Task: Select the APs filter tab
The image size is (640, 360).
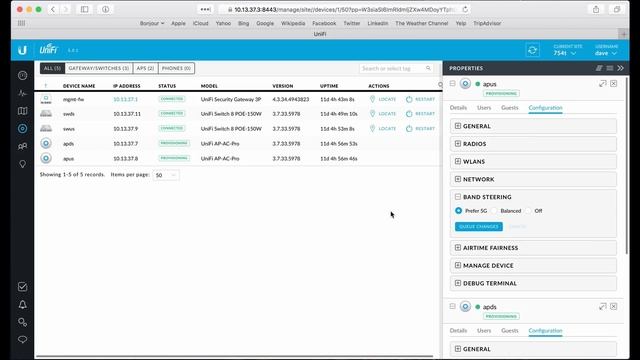Action: tap(145, 68)
